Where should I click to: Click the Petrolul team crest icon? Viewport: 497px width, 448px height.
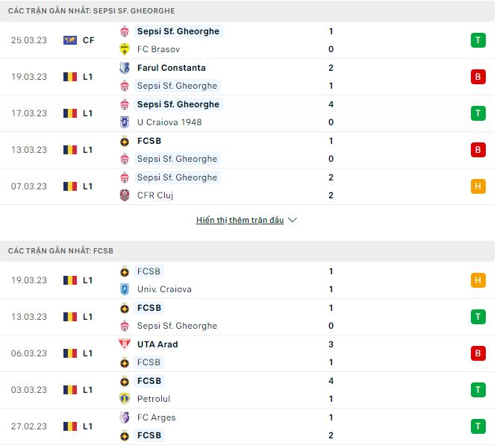(x=125, y=399)
